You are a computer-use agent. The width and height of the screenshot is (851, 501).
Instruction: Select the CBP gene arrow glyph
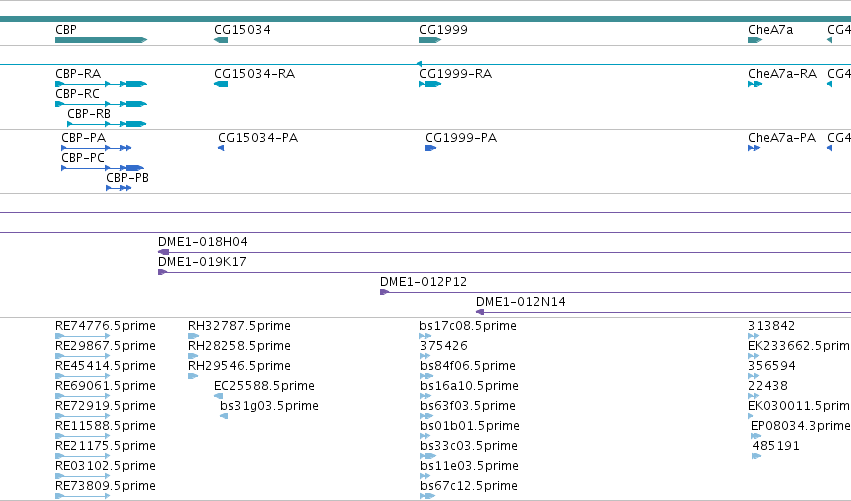[101, 40]
